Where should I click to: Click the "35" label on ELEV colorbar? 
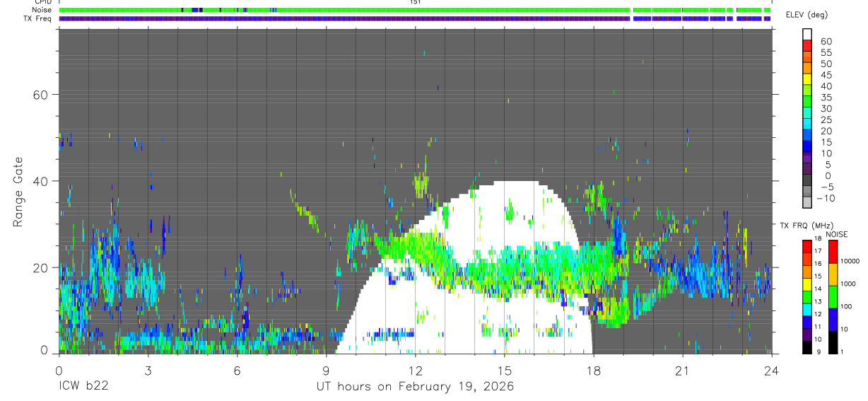pyautogui.click(x=826, y=98)
